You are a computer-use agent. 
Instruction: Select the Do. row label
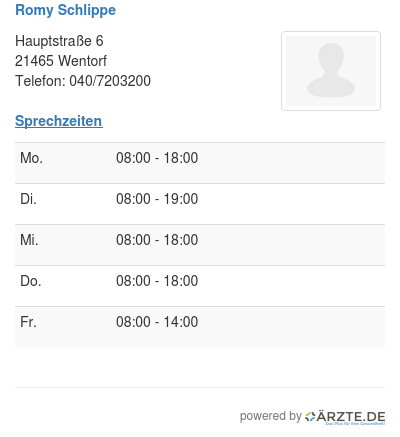[31, 281]
